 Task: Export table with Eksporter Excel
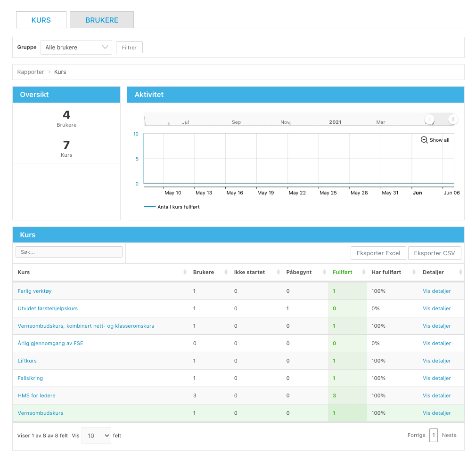(378, 253)
